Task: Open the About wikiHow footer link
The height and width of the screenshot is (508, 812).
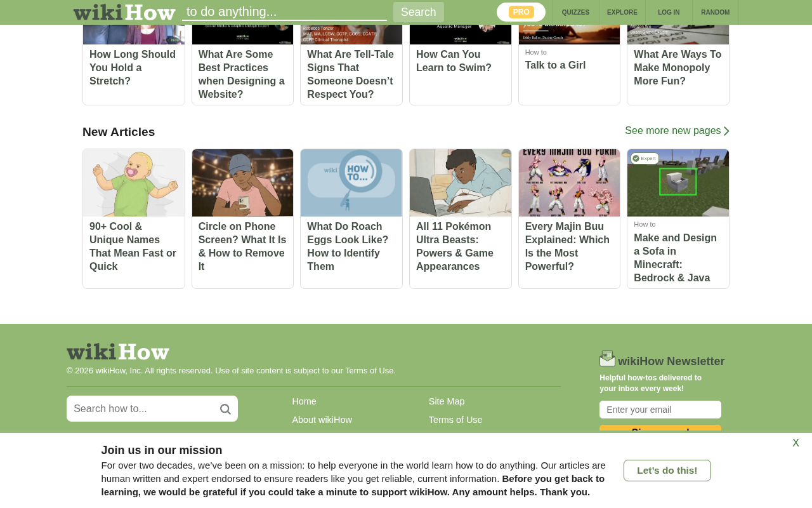Action: (322, 420)
